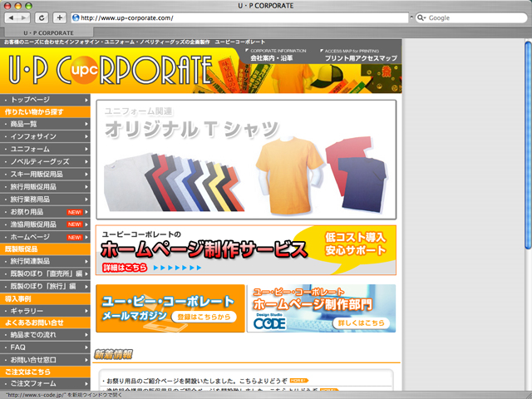
Task: Click NEW badge beside 漁協用販促用品
Action: pyautogui.click(x=75, y=224)
